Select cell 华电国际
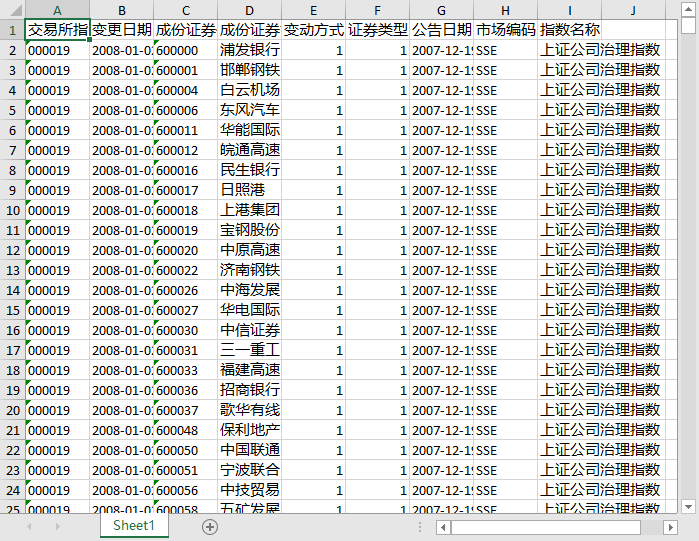 [x=249, y=310]
